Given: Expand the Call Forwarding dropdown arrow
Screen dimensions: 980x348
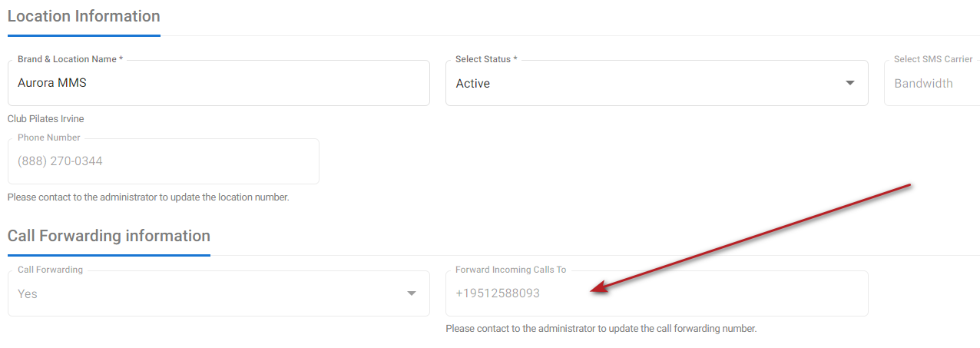Looking at the screenshot, I should (412, 293).
